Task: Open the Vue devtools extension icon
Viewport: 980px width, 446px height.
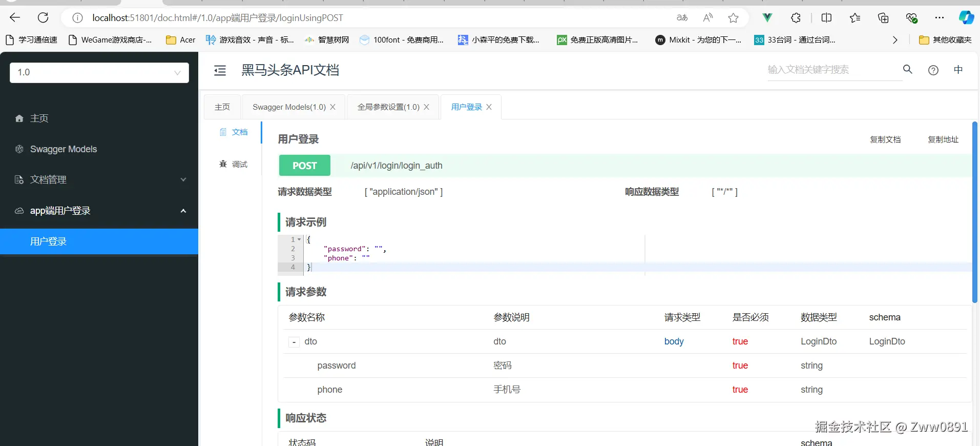Action: (767, 18)
